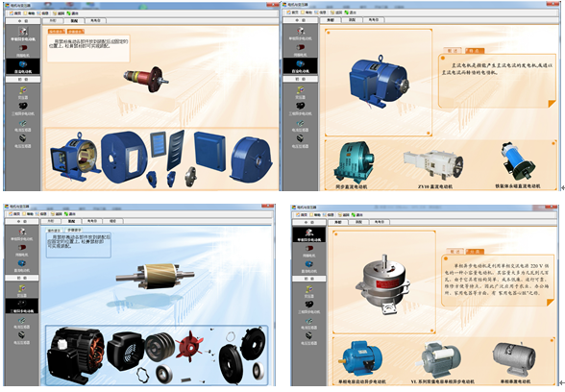Click red servo motor sidebar icon in DC motor overview
The image size is (565, 392).
pyautogui.click(x=300, y=47)
